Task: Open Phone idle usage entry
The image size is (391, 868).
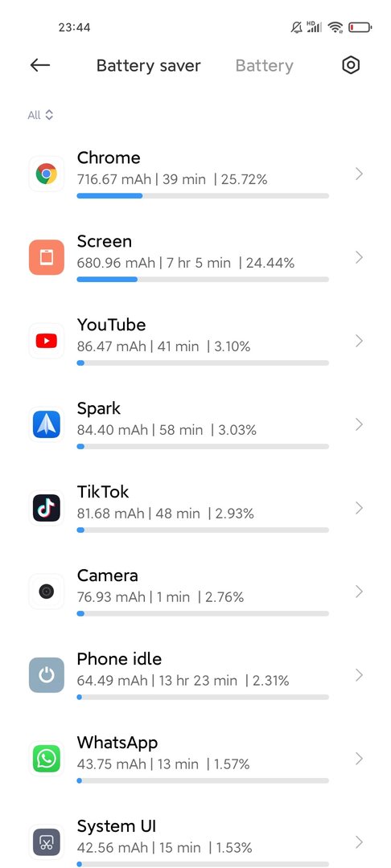Action: tap(195, 675)
